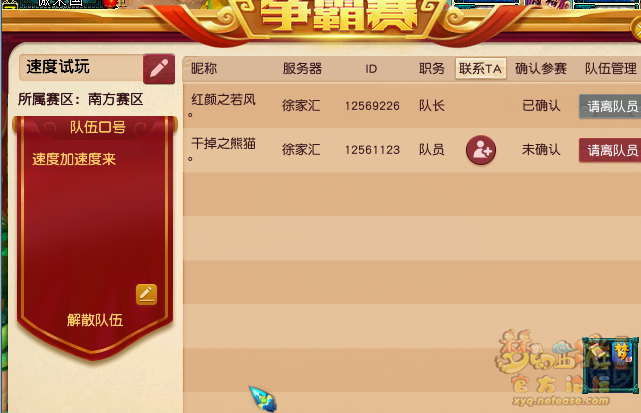Click the game thumbnail icon at bottom right

click(x=611, y=366)
